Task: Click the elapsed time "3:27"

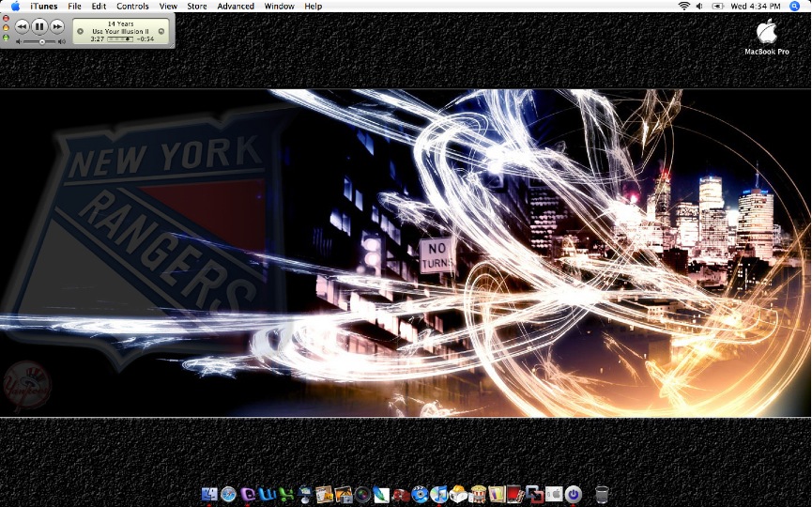Action: click(98, 38)
